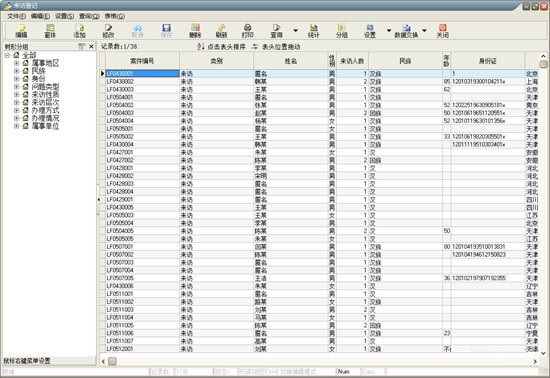Viewport: 550px width, 378px height.
Task: Click the 编辑 toolbar icon
Action: coord(21,31)
